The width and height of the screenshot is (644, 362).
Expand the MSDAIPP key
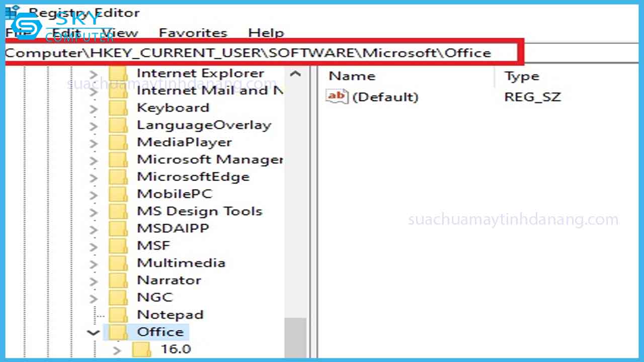(94, 229)
